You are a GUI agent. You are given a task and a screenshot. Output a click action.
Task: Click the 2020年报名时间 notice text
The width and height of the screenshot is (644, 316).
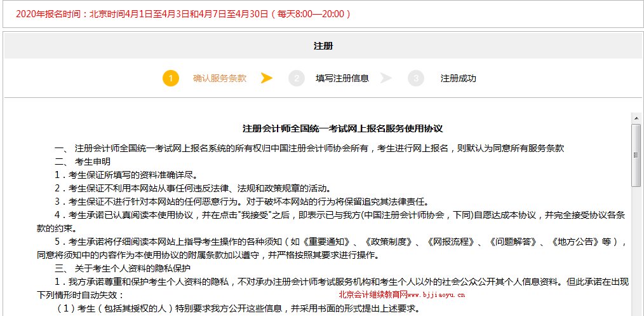183,14
